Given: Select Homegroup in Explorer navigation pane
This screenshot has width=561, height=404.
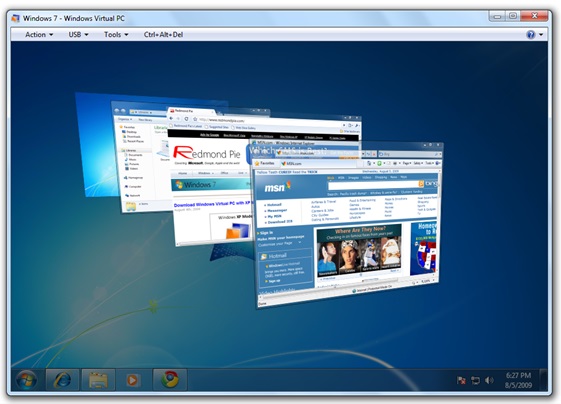Looking at the screenshot, I should pyautogui.click(x=133, y=177).
